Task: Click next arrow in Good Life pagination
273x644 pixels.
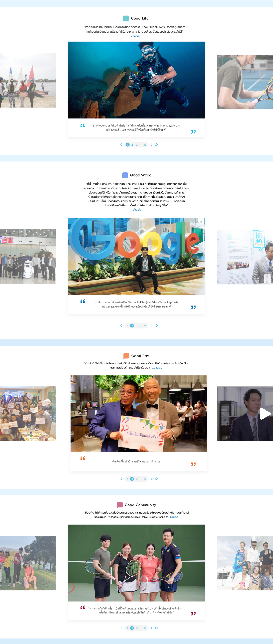Action: tap(151, 145)
